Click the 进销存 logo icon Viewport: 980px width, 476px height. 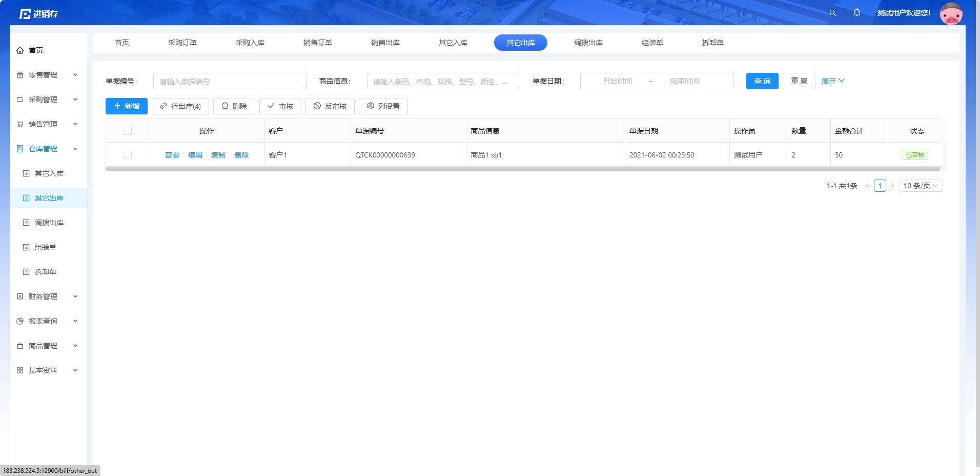(25, 14)
